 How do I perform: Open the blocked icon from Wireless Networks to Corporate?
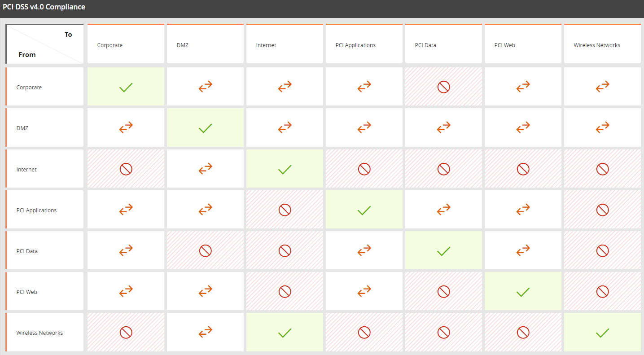(126, 332)
